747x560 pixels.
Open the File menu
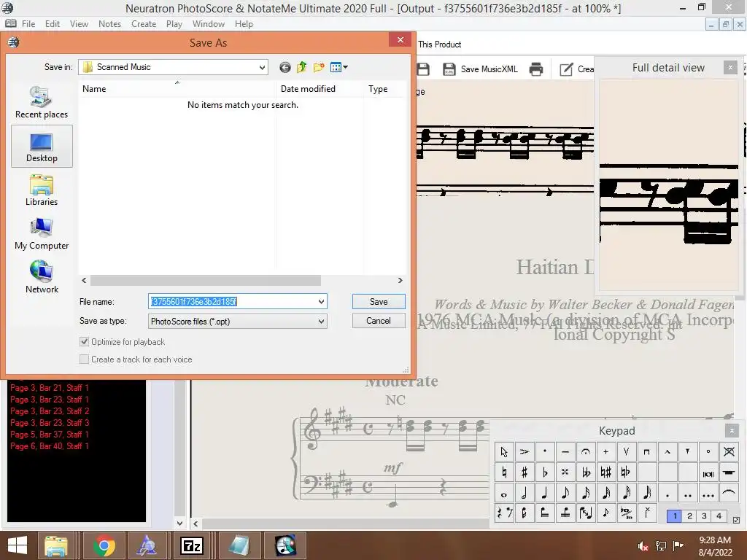coord(28,24)
